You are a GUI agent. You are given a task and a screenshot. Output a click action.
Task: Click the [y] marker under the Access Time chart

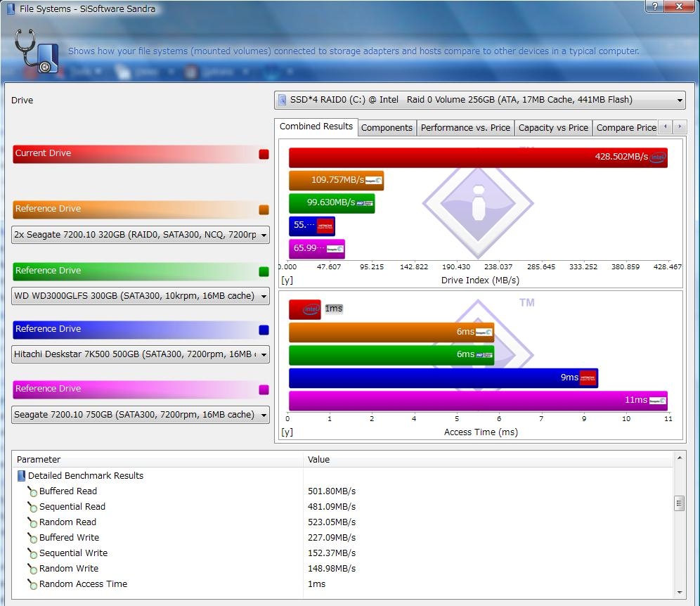click(x=287, y=432)
